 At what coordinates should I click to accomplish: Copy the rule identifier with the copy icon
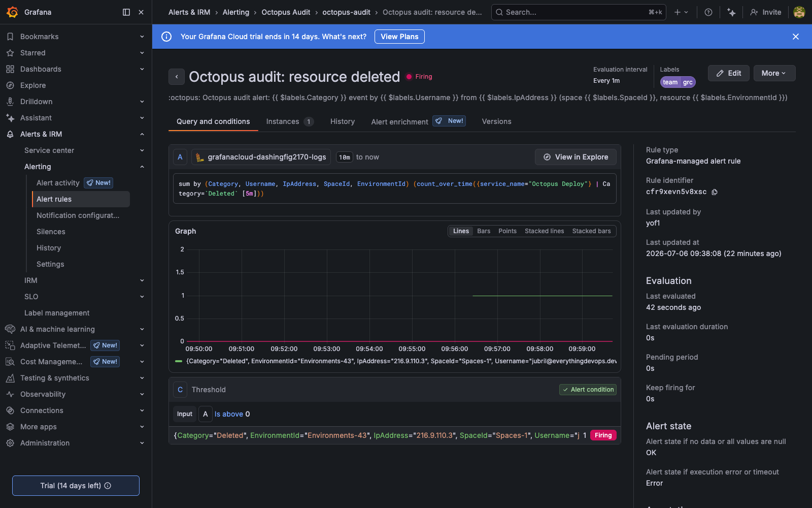pos(715,192)
